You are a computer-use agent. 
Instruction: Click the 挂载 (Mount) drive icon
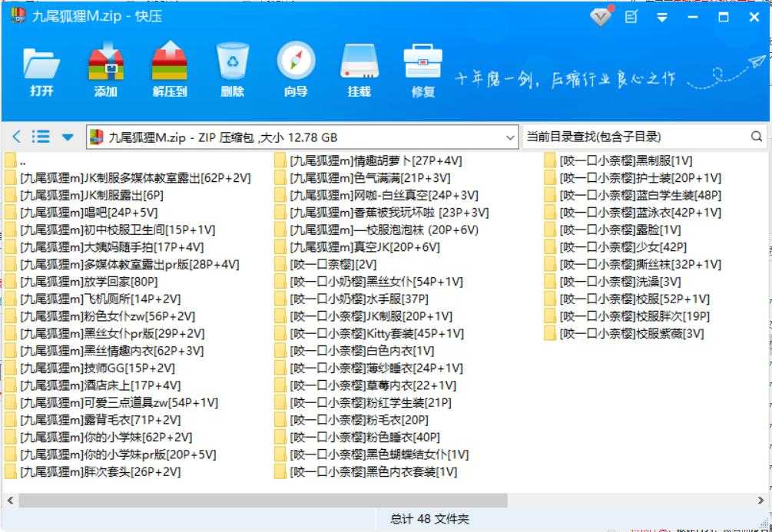pos(359,69)
